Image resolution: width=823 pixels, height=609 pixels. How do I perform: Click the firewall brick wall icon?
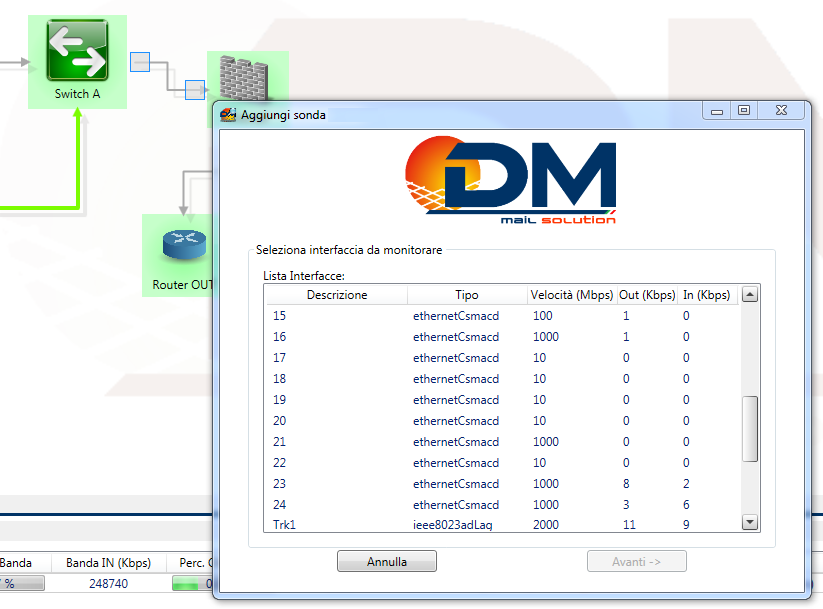point(243,77)
